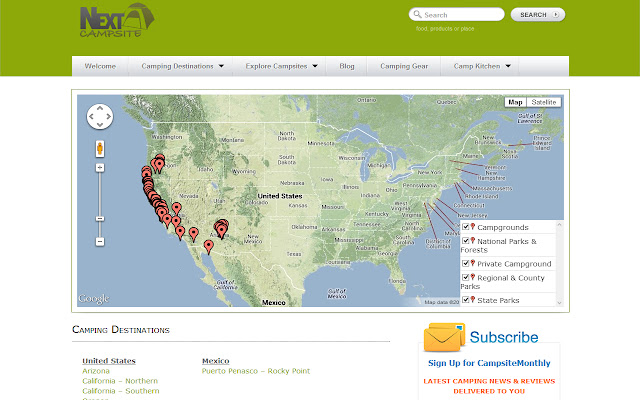The image size is (640, 400).
Task: Click Sign Up for CampsiteMonthly link
Action: pyautogui.click(x=489, y=363)
